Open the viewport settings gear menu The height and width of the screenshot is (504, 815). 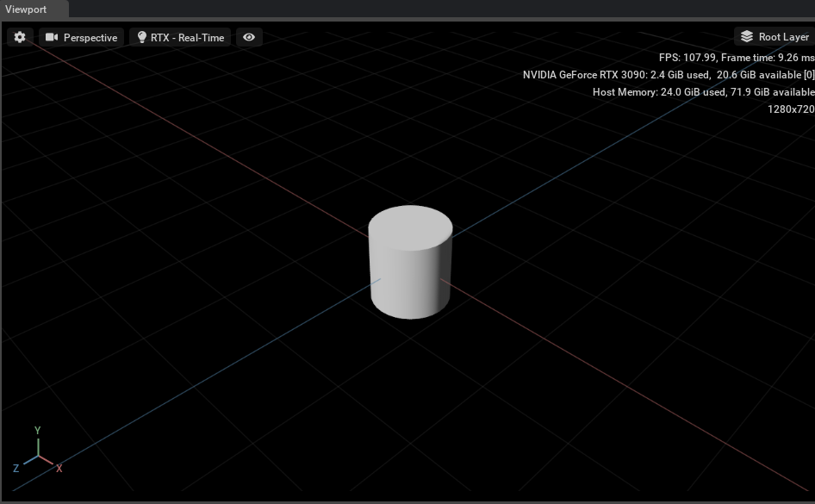click(18, 37)
